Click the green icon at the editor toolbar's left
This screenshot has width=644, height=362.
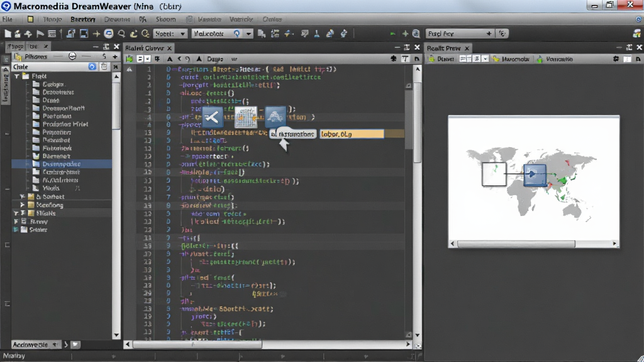[x=130, y=59]
